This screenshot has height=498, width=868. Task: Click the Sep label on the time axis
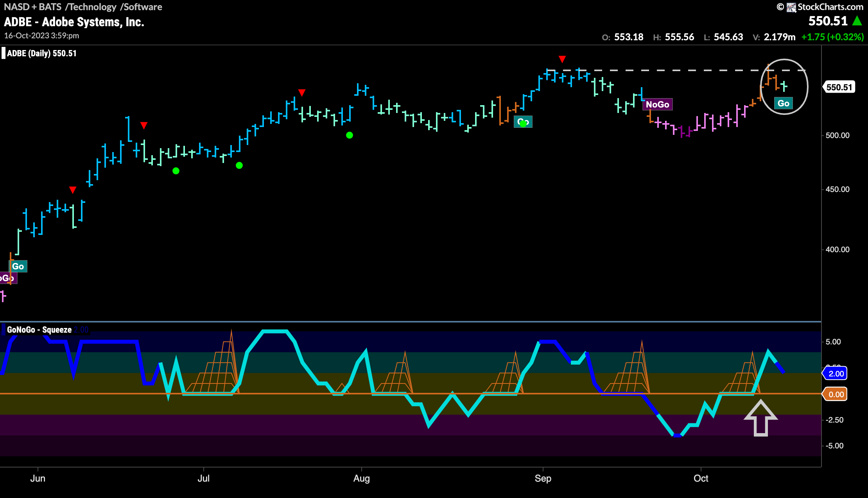pyautogui.click(x=543, y=478)
